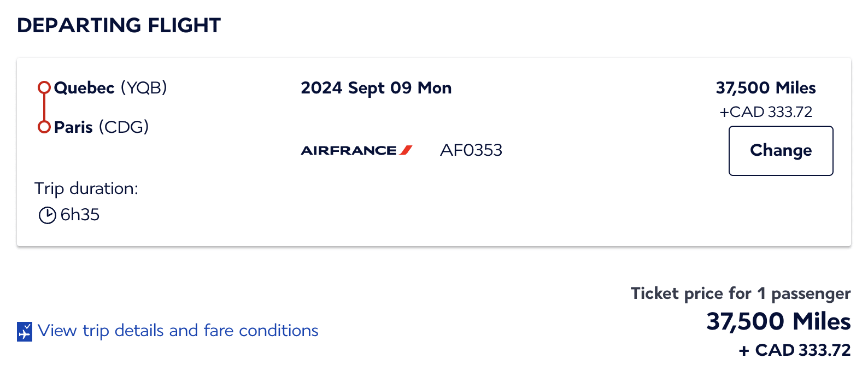Click the Ticket price for 1 passenger label
Viewport: 868px width, 376px height.
pos(741,293)
